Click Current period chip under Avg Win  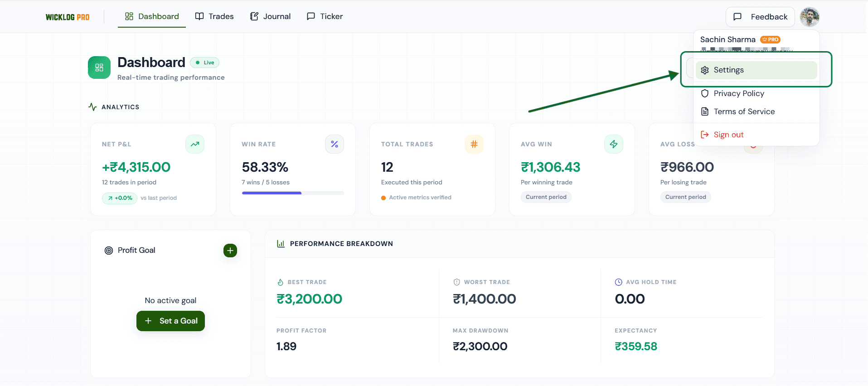tap(546, 197)
